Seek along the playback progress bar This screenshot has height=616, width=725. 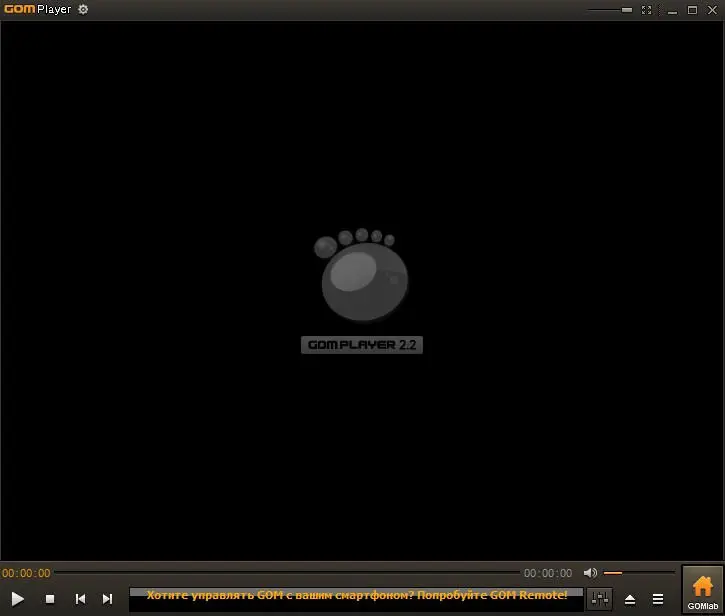[287, 573]
